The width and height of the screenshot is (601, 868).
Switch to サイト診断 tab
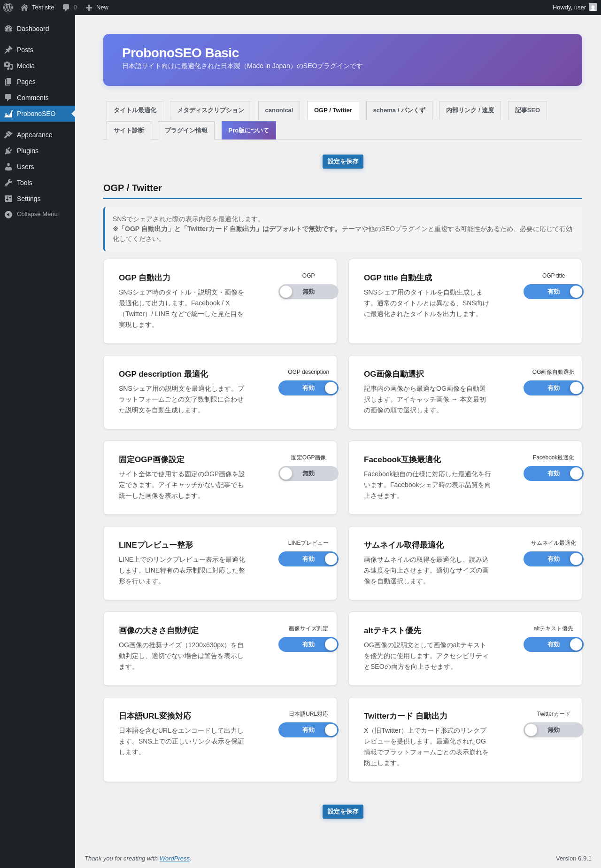[129, 131]
